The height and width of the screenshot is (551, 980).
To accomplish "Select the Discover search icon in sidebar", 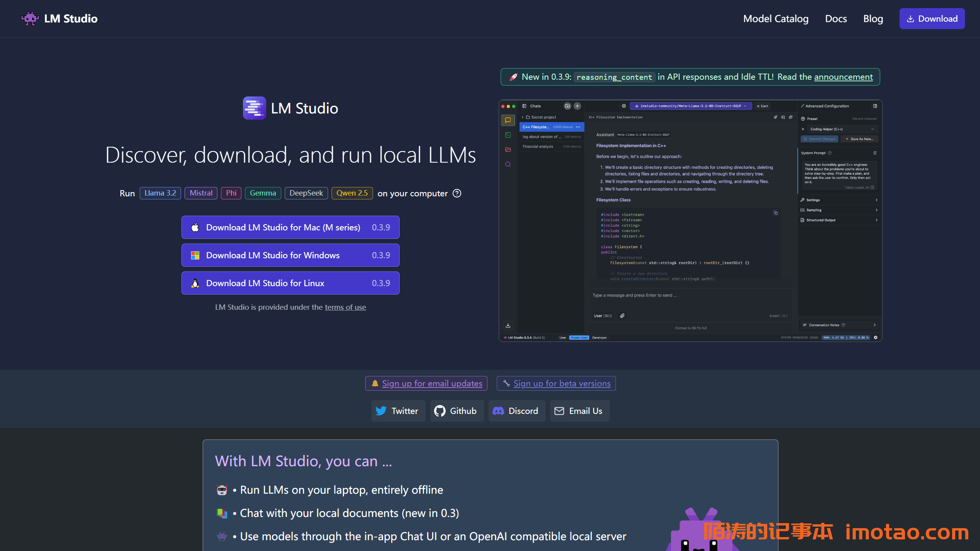I will point(508,164).
